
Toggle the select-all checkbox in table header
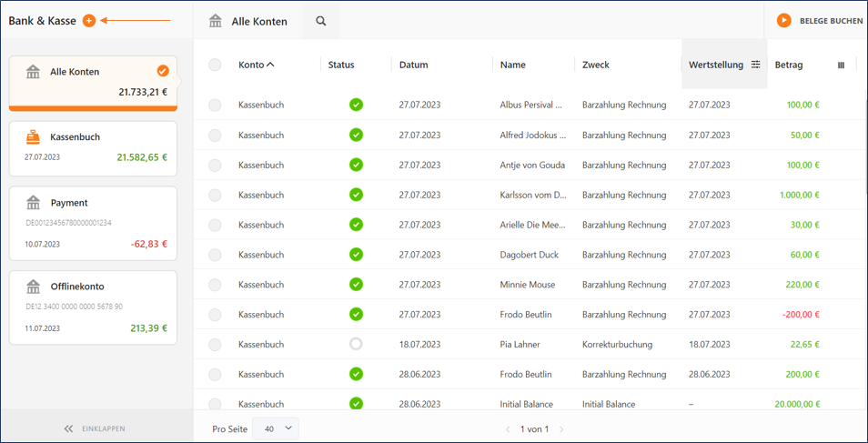215,65
